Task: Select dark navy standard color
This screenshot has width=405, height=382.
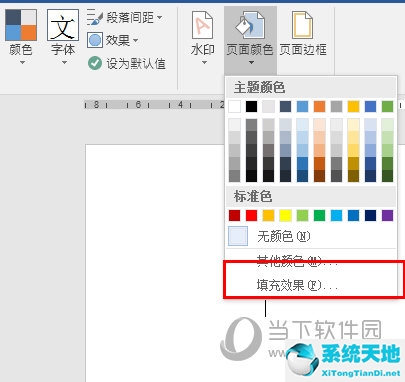Action: point(370,215)
